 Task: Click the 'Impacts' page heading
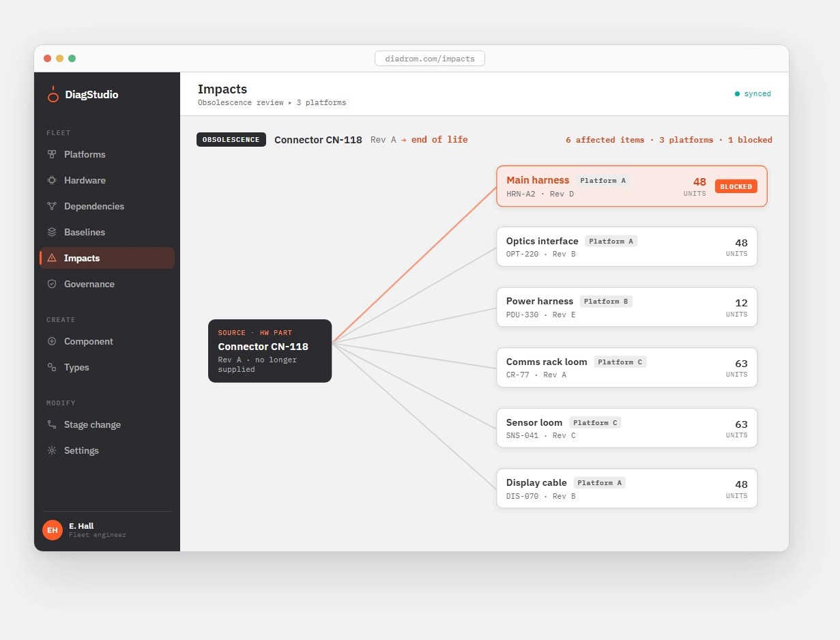222,89
